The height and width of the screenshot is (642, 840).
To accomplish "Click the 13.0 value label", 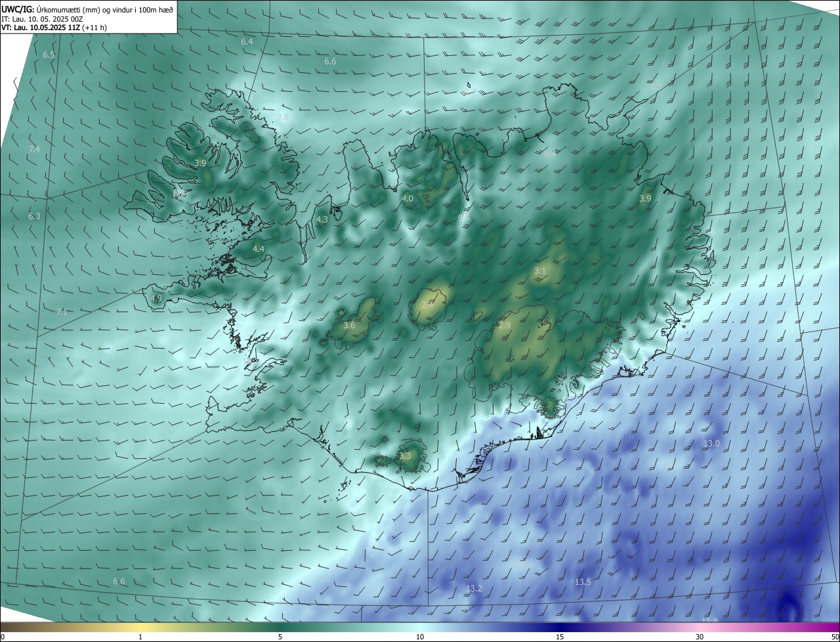I will [711, 444].
